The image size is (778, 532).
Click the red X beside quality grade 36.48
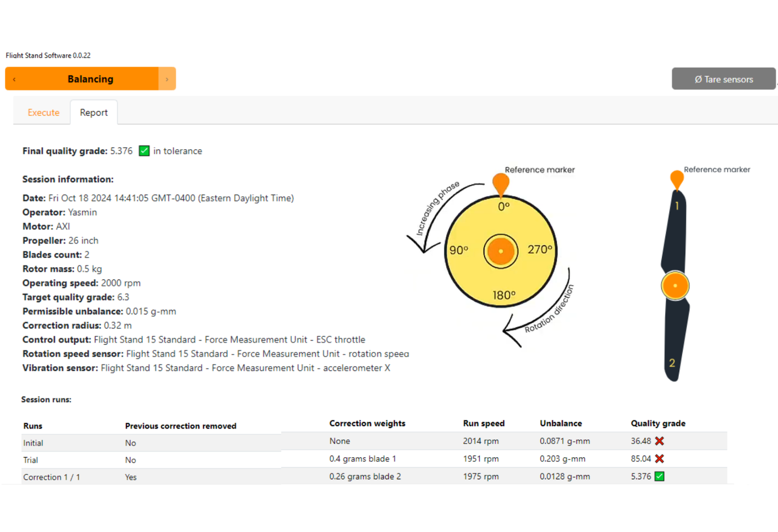click(x=659, y=441)
